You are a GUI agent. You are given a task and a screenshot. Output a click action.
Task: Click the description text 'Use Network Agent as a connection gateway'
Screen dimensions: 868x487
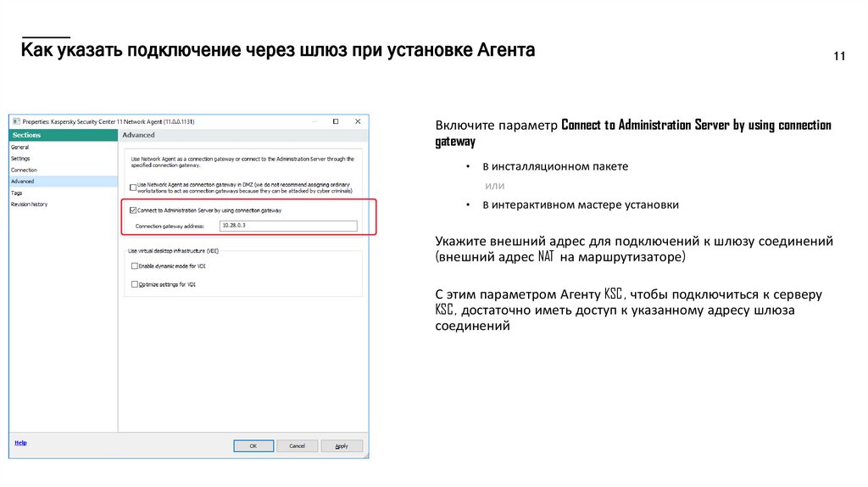click(x=242, y=162)
